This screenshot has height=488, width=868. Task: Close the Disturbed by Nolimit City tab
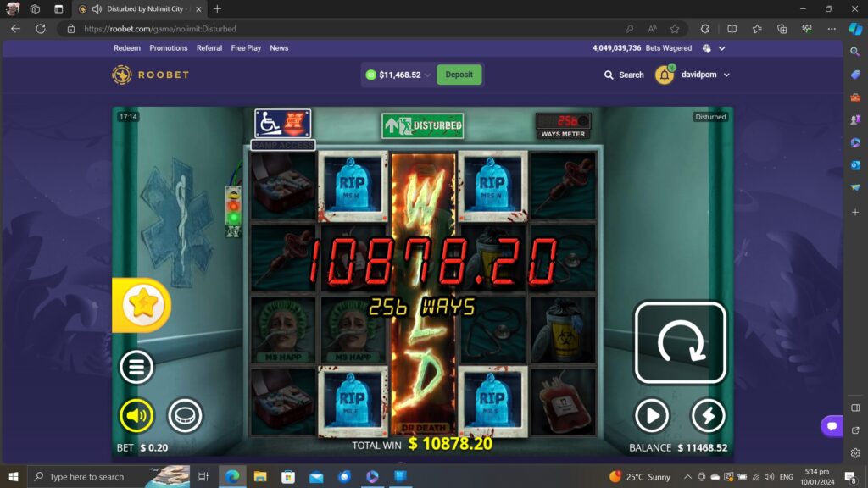tap(198, 8)
